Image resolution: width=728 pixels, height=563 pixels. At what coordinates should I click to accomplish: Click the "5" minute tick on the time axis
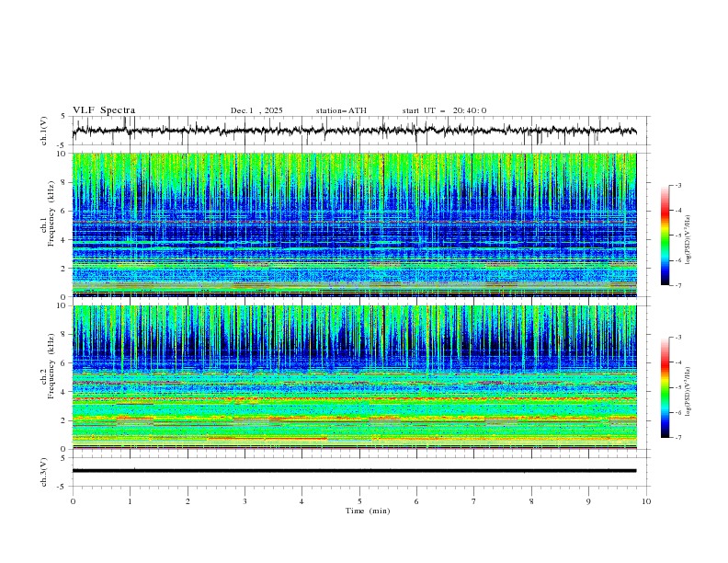point(359,501)
